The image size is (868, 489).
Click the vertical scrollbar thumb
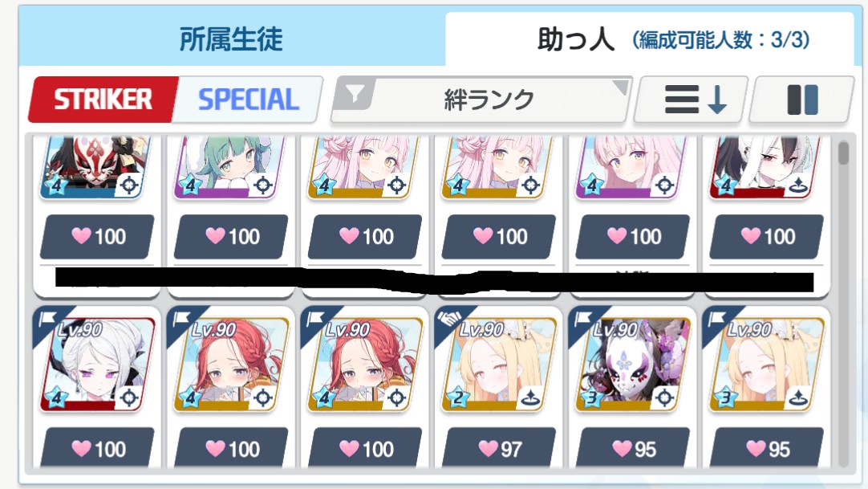pyautogui.click(x=843, y=153)
